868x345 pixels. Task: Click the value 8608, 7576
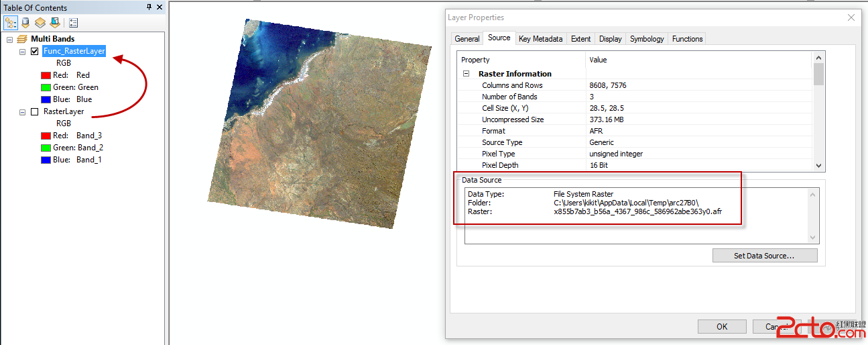(608, 85)
